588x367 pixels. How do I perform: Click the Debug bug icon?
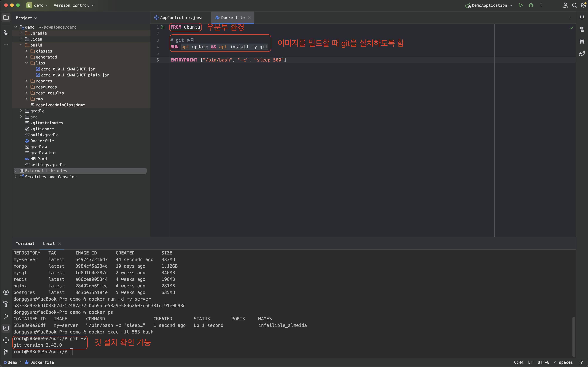click(531, 5)
